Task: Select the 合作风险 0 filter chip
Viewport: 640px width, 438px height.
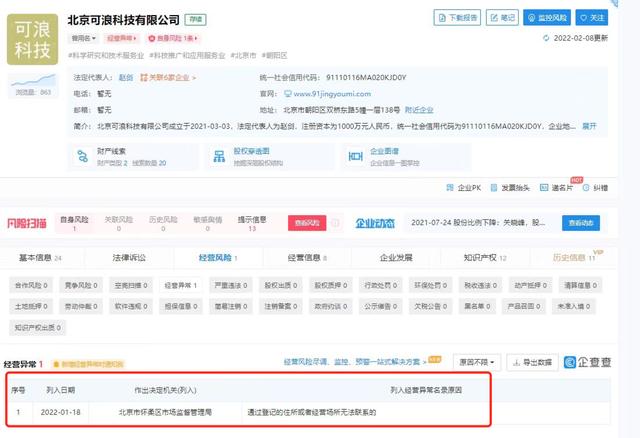Action: tap(31, 285)
